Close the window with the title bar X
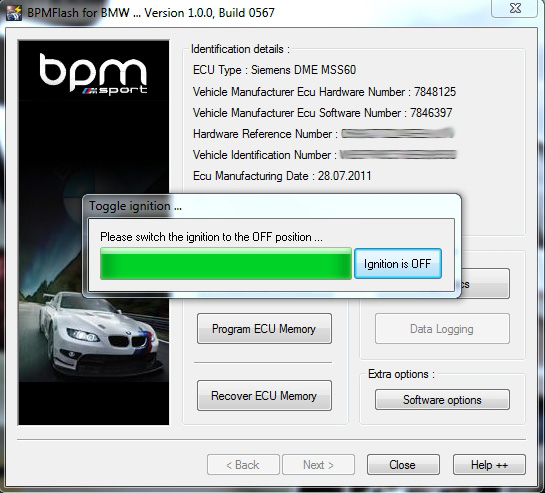 click(515, 8)
